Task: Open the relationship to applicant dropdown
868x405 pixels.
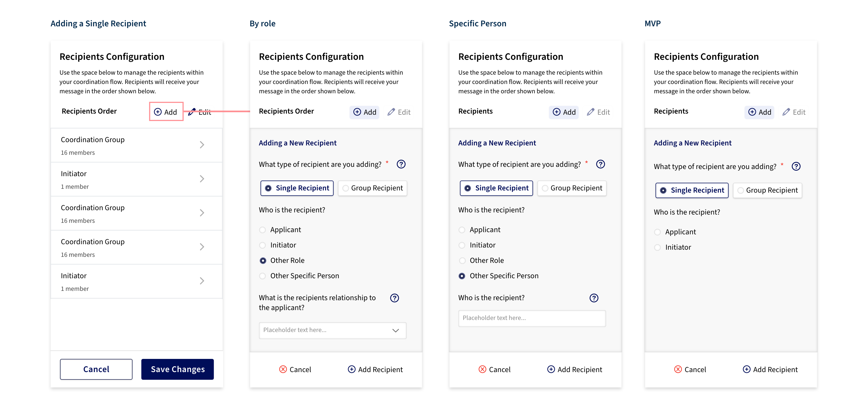Action: (333, 330)
